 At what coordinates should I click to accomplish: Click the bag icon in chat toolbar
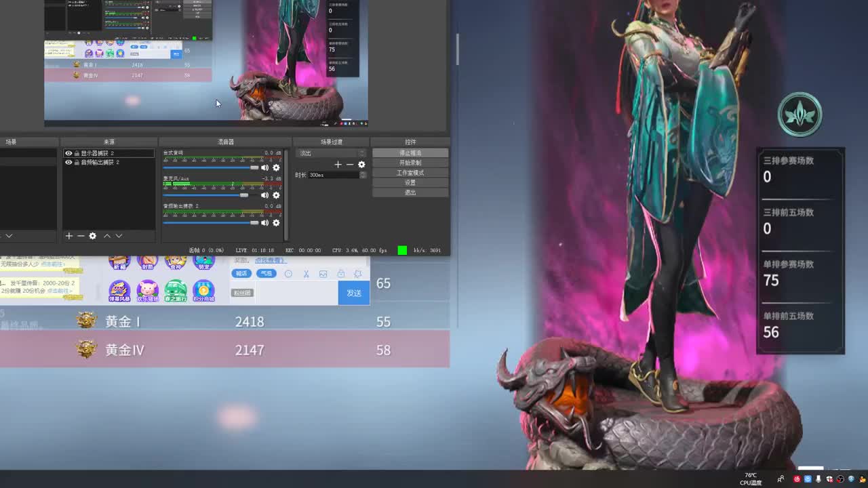(341, 274)
